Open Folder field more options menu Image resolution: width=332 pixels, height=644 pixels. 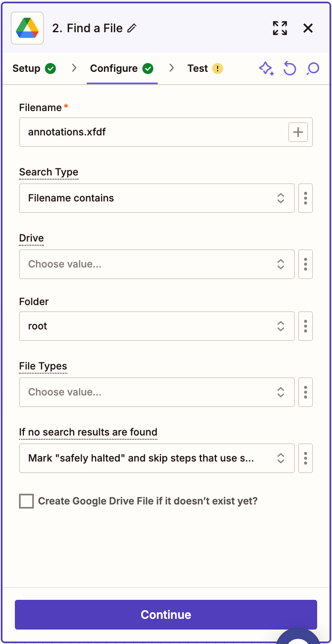coord(306,326)
